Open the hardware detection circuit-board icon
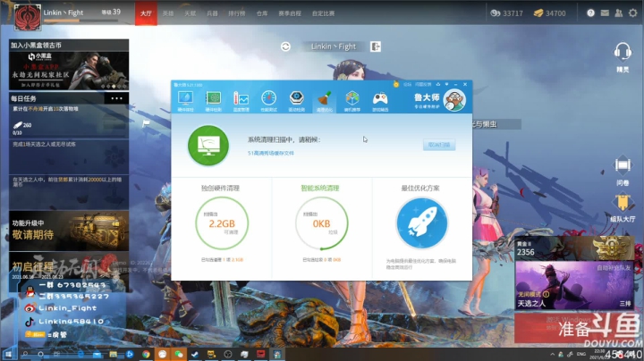Image resolution: width=644 pixels, height=361 pixels. tap(213, 101)
